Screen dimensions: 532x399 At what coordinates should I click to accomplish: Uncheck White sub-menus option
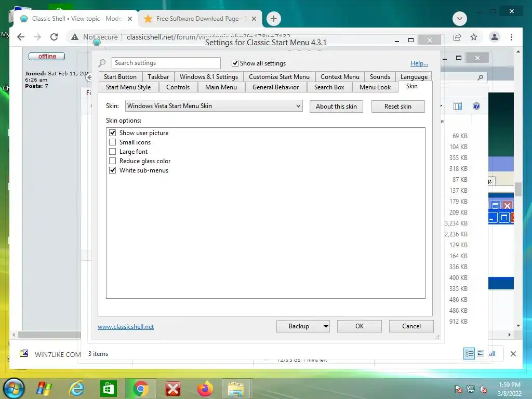click(112, 170)
